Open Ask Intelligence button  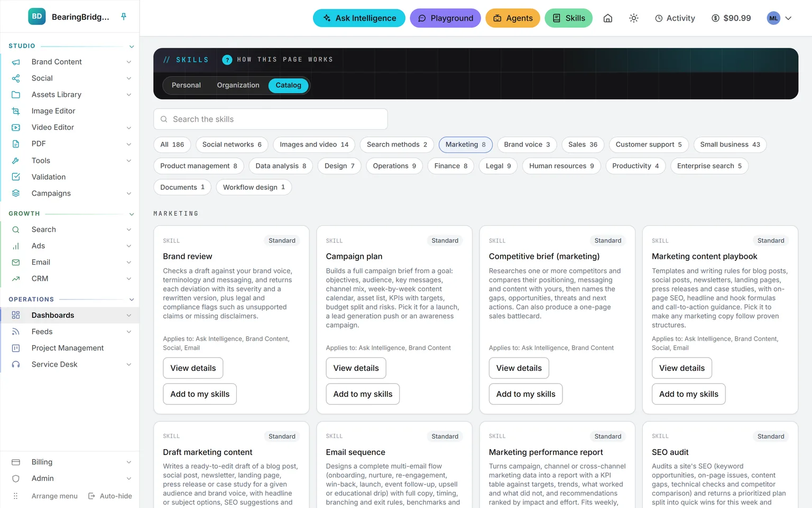tap(359, 18)
